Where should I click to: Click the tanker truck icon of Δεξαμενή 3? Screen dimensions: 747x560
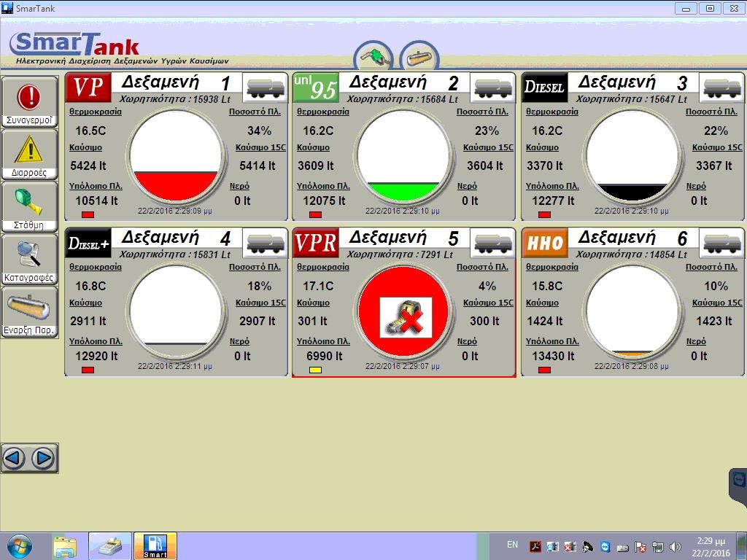[x=721, y=87]
